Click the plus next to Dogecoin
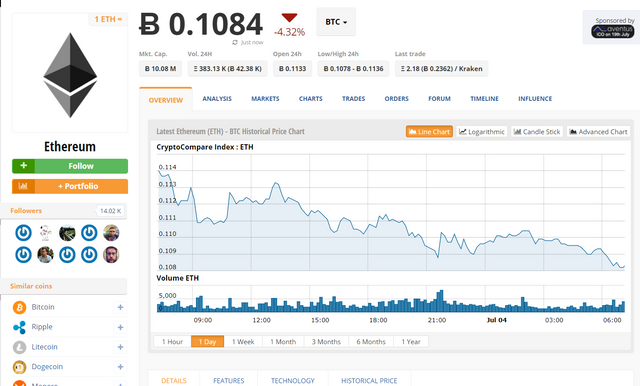The image size is (640, 386). tap(120, 367)
